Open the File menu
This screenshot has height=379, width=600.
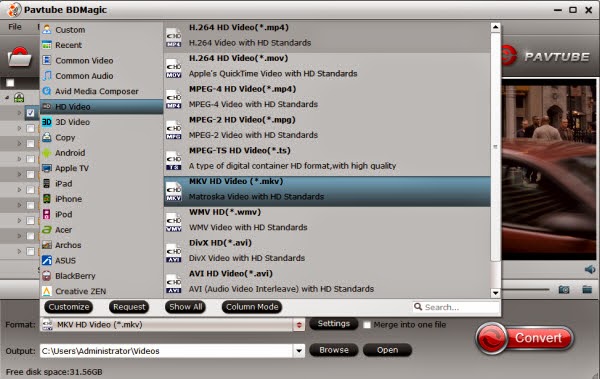[15, 27]
